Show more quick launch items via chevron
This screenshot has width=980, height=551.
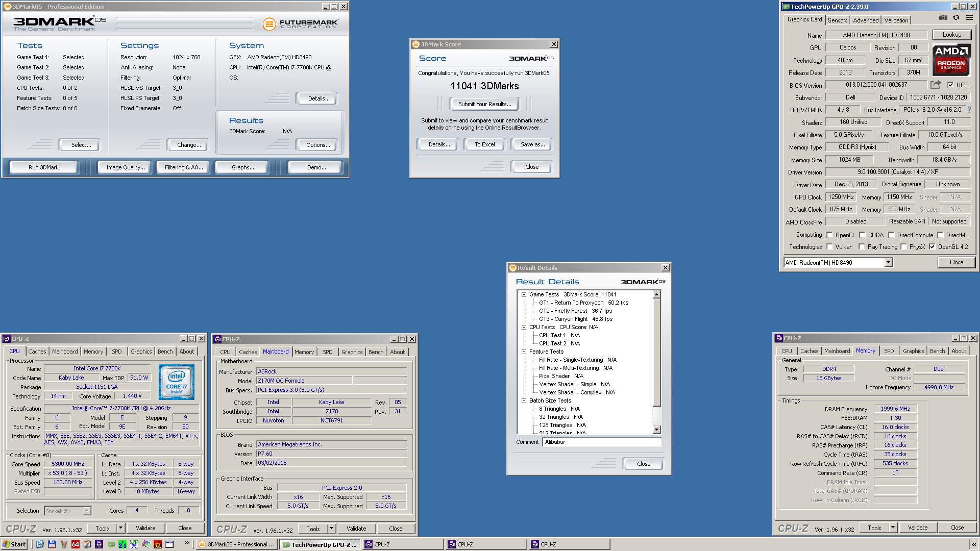pyautogui.click(x=187, y=543)
